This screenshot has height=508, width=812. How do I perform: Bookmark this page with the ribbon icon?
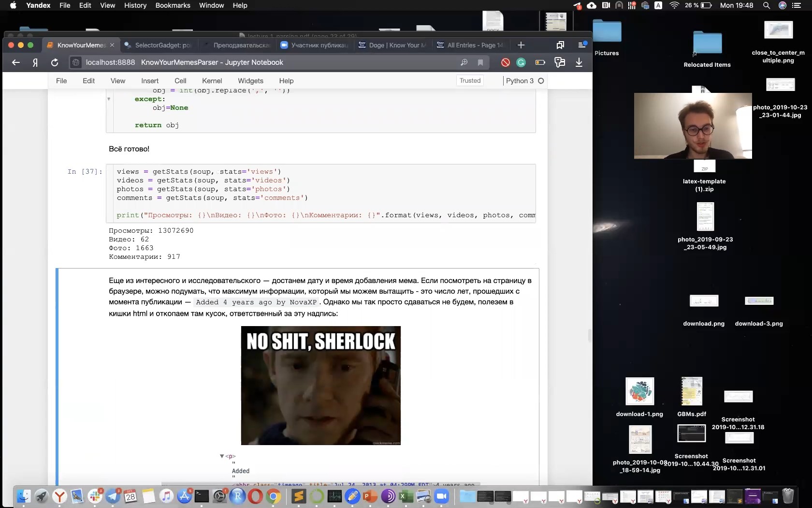pos(480,62)
